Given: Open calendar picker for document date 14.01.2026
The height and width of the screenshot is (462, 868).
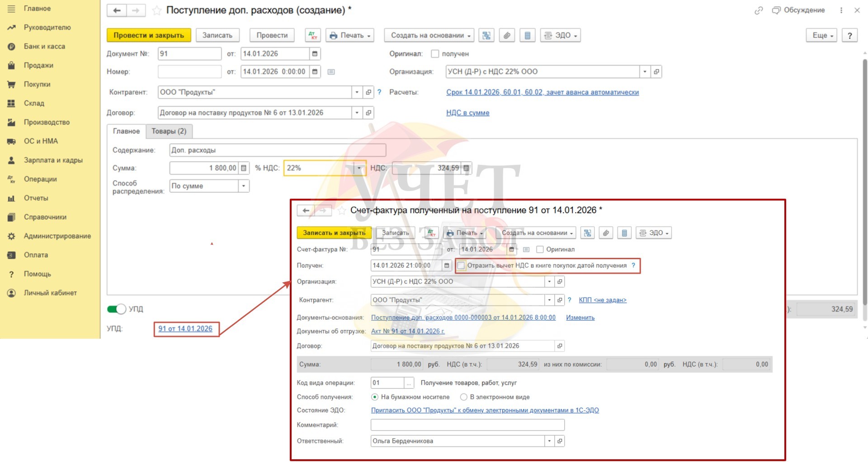Looking at the screenshot, I should pos(315,54).
